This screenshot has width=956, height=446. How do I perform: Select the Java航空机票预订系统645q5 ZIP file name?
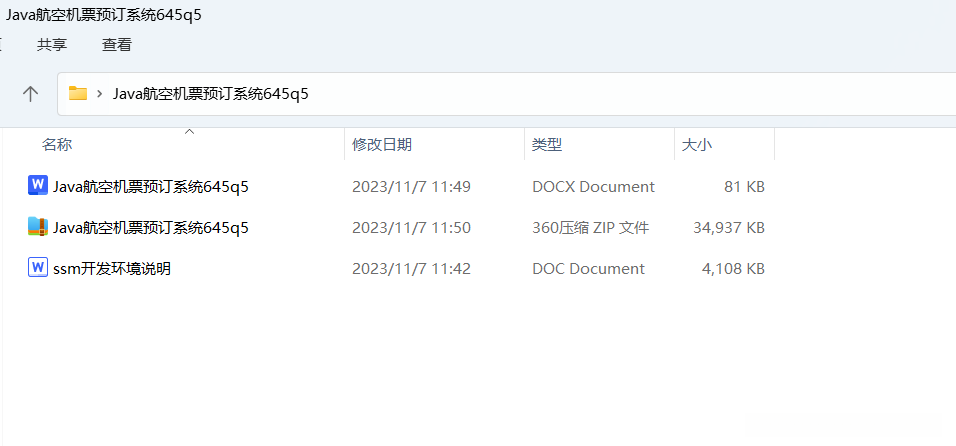tap(150, 228)
